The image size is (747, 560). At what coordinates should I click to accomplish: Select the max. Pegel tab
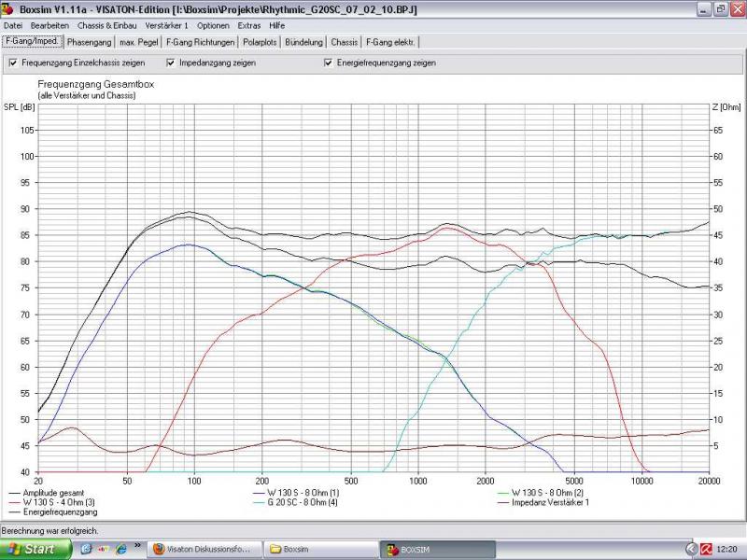point(140,42)
